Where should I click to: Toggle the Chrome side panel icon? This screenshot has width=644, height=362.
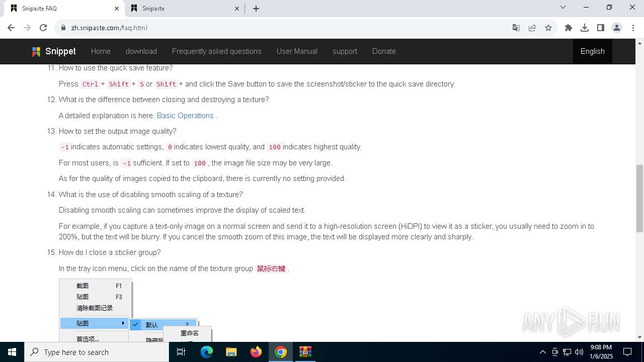point(601,28)
